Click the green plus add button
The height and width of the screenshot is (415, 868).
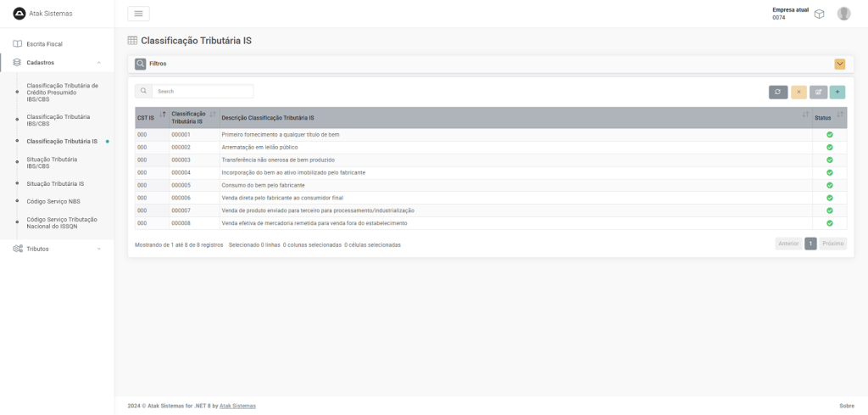click(x=837, y=92)
